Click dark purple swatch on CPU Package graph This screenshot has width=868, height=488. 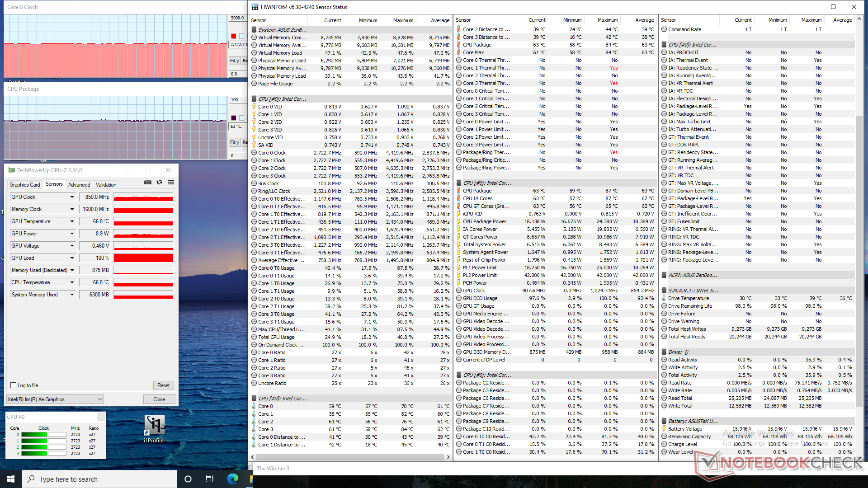[233, 118]
